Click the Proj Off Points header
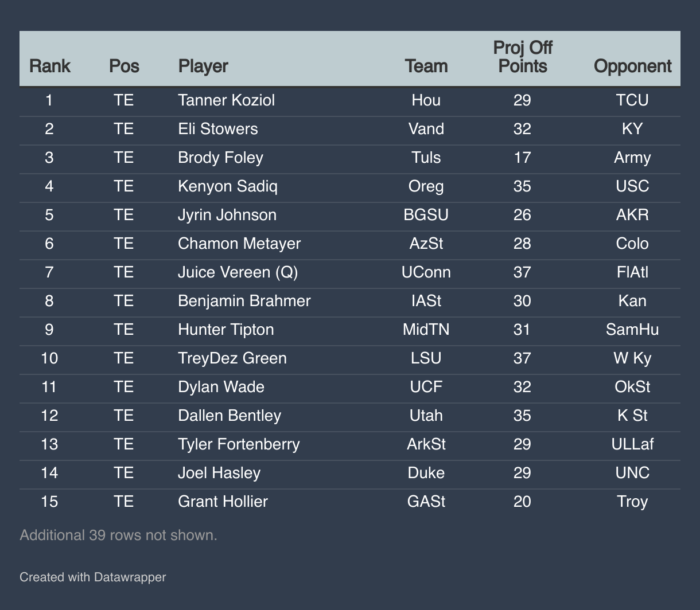This screenshot has width=700, height=610. point(522,57)
